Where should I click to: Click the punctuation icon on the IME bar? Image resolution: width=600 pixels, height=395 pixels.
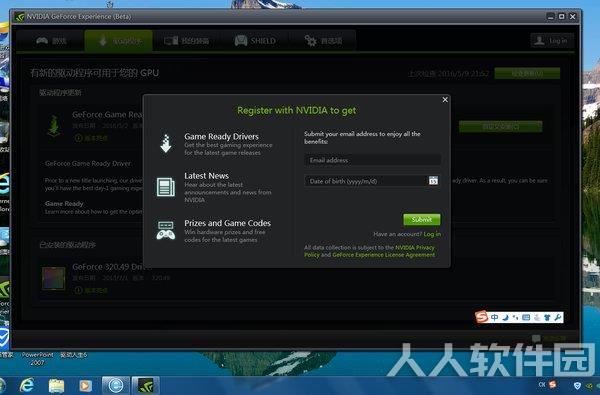point(515,317)
